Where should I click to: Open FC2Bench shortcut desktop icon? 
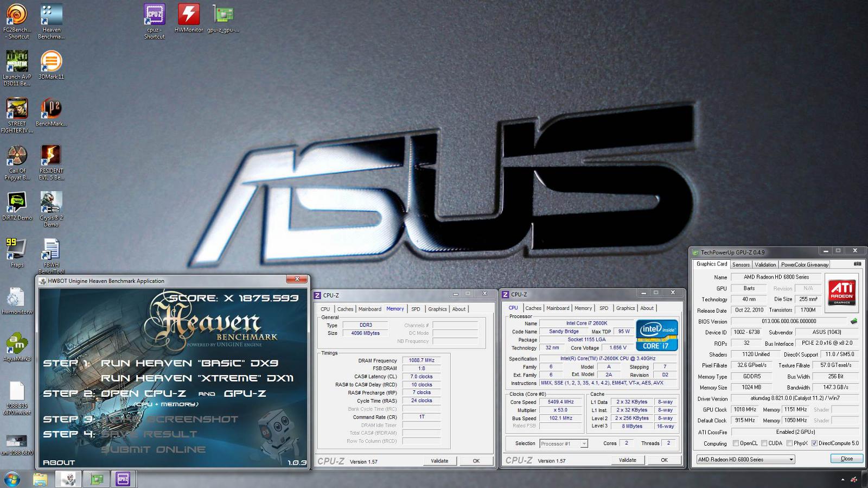(17, 22)
